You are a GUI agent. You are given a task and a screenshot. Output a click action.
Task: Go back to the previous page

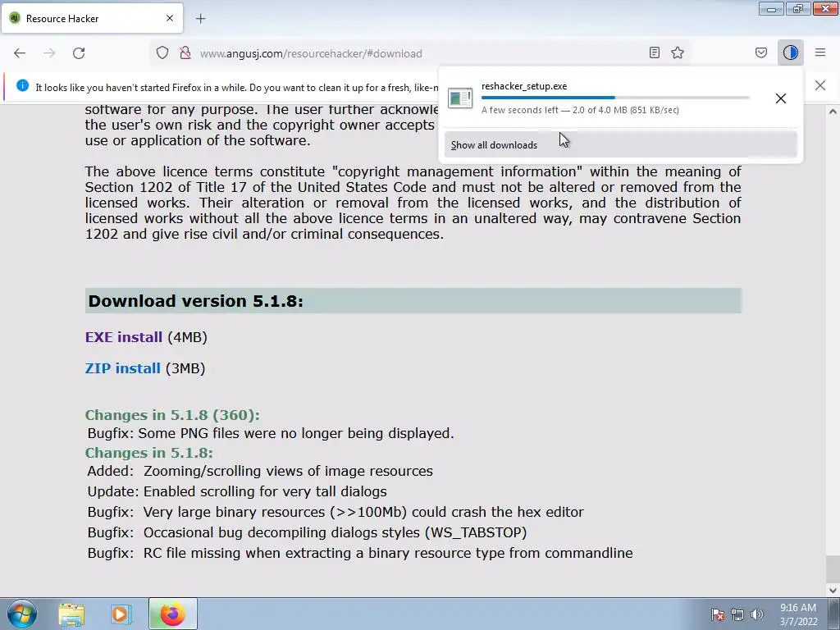[20, 53]
